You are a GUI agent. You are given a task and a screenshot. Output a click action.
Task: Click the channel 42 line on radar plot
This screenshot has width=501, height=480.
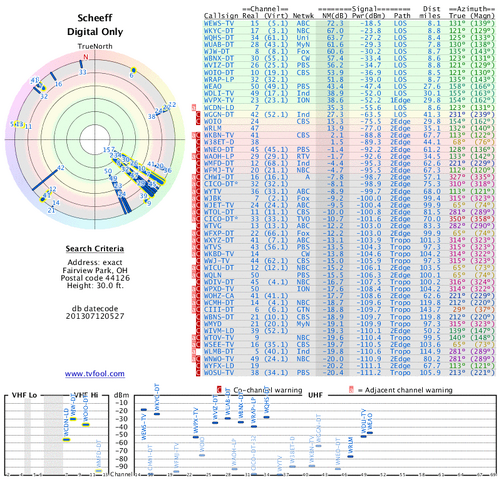click(x=45, y=180)
